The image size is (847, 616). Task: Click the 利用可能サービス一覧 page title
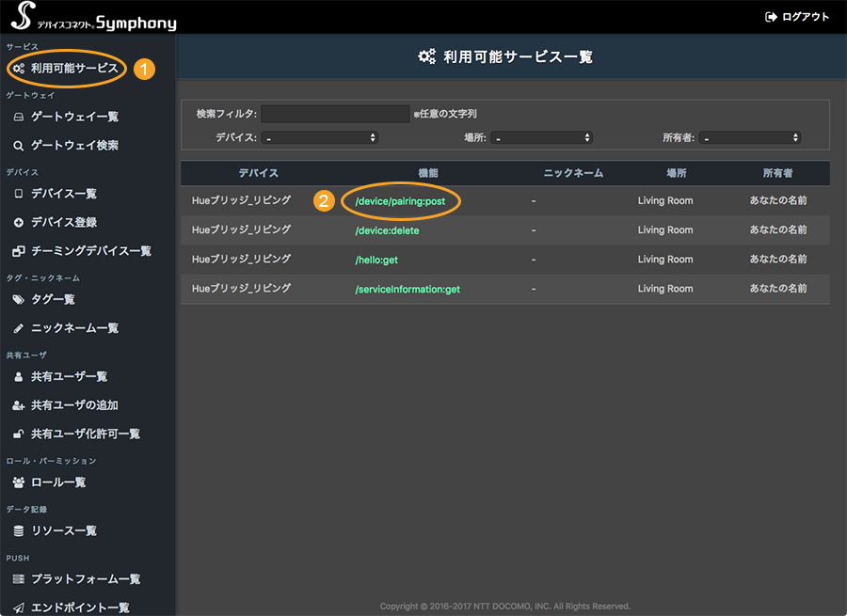518,56
